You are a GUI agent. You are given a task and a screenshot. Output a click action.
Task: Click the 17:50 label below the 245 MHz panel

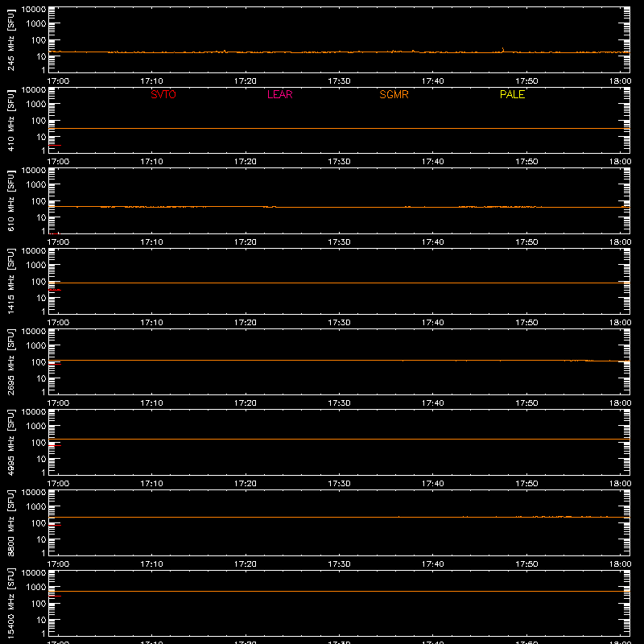[526, 81]
